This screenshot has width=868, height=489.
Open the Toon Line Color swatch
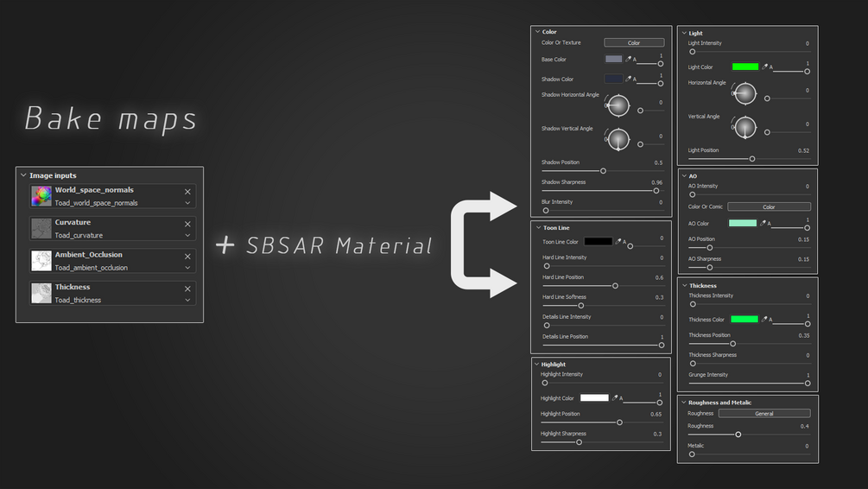tap(598, 241)
